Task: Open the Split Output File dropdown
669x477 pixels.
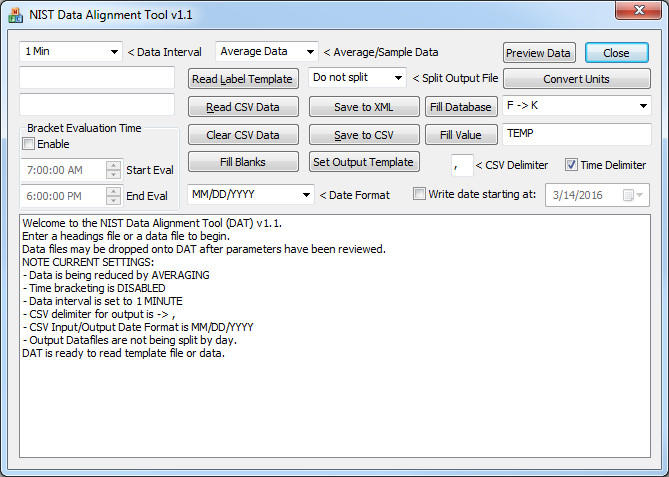Action: pyautogui.click(x=357, y=77)
